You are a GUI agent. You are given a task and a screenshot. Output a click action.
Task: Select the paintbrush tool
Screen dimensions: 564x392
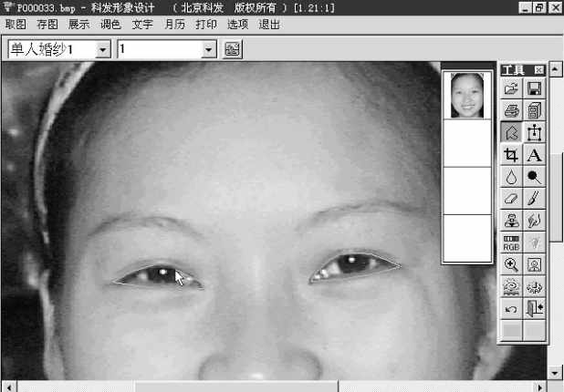[534, 199]
